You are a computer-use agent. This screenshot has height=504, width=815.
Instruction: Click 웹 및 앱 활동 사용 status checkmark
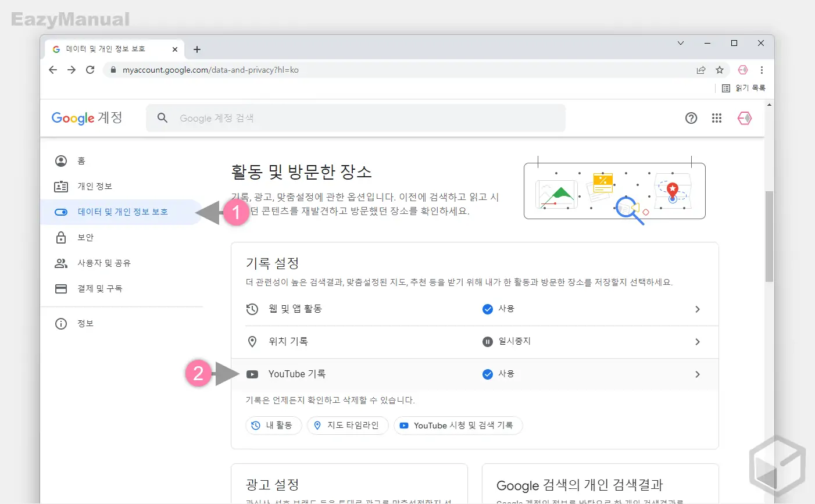[488, 309]
